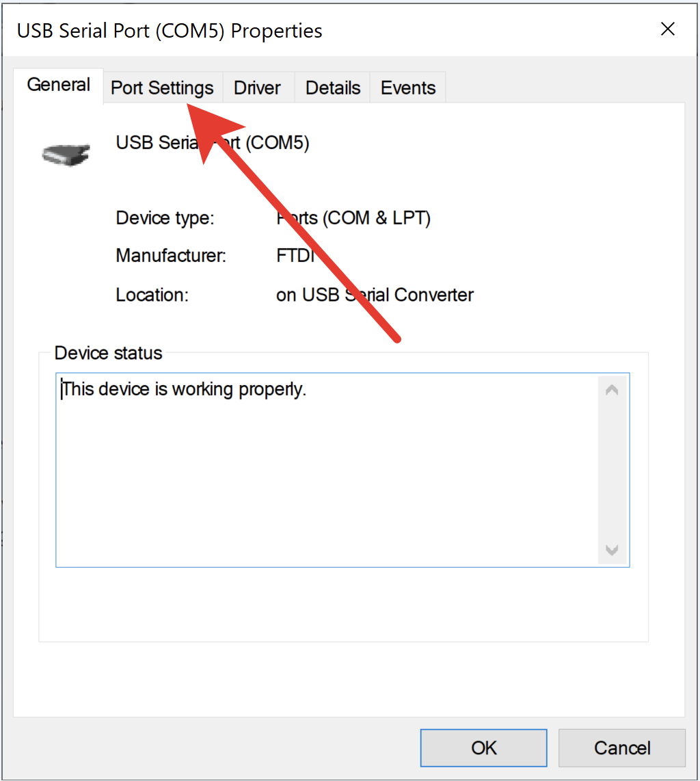The width and height of the screenshot is (700, 781).
Task: Click the device status scroll down arrow
Action: 612,550
